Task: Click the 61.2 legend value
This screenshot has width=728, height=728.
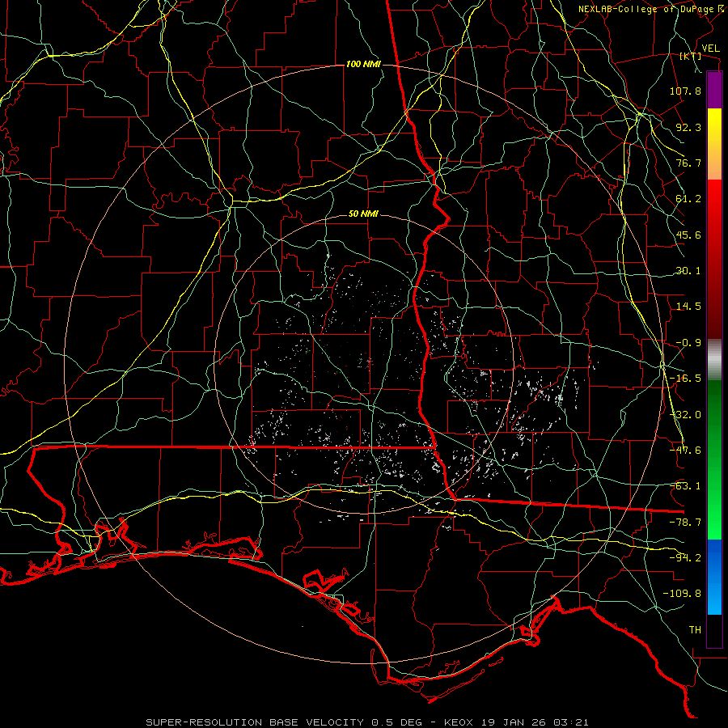Action: tap(688, 199)
